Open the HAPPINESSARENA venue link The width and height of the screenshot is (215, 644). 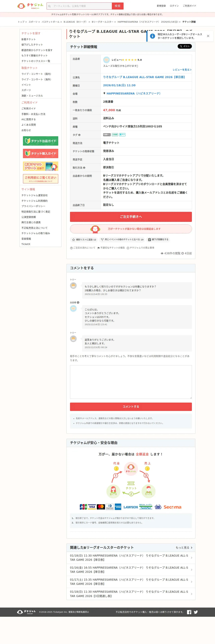coord(134,93)
